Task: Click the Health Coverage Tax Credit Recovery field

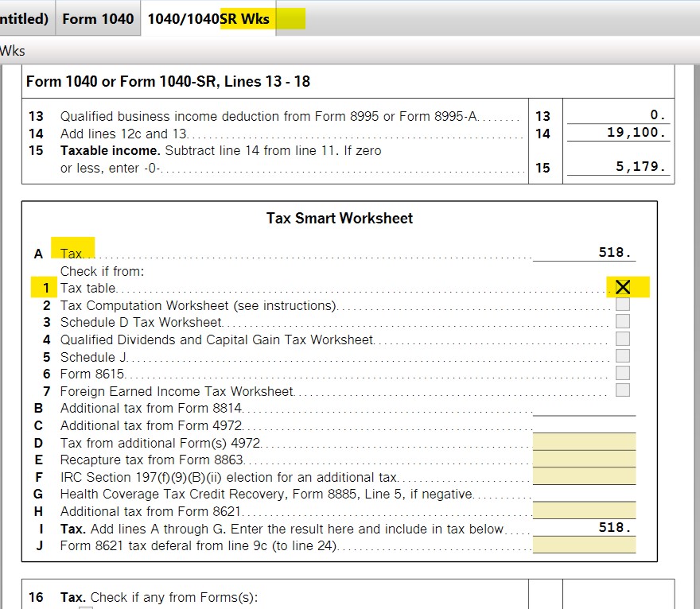Action: pyautogui.click(x=585, y=493)
